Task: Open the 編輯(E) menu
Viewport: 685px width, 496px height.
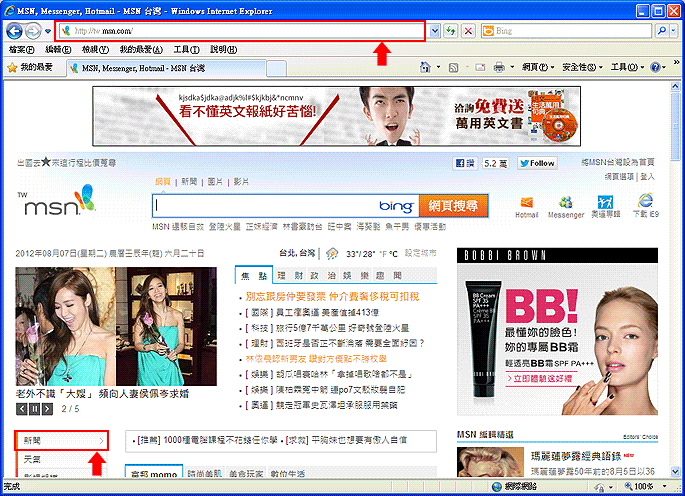Action: pyautogui.click(x=58, y=50)
